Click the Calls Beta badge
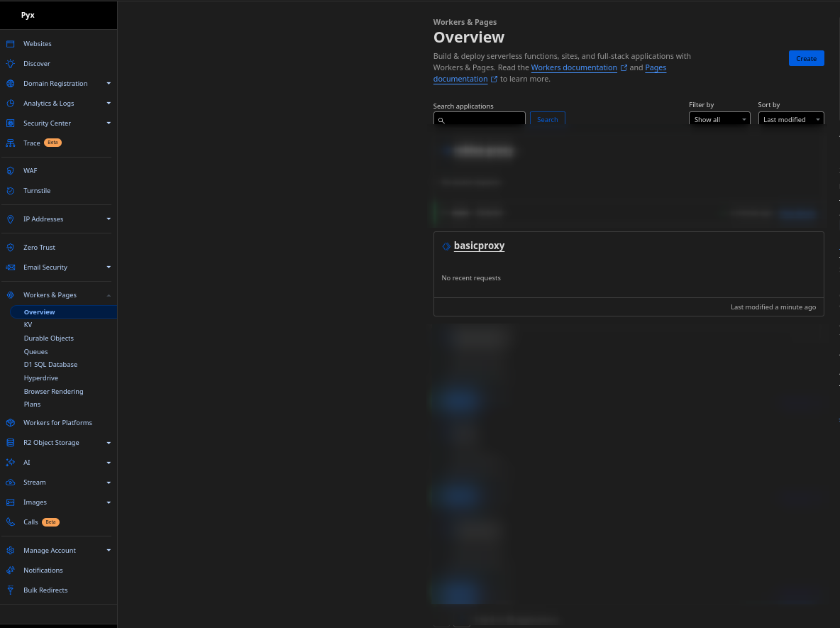Viewport: 840px width, 628px height. coord(50,522)
